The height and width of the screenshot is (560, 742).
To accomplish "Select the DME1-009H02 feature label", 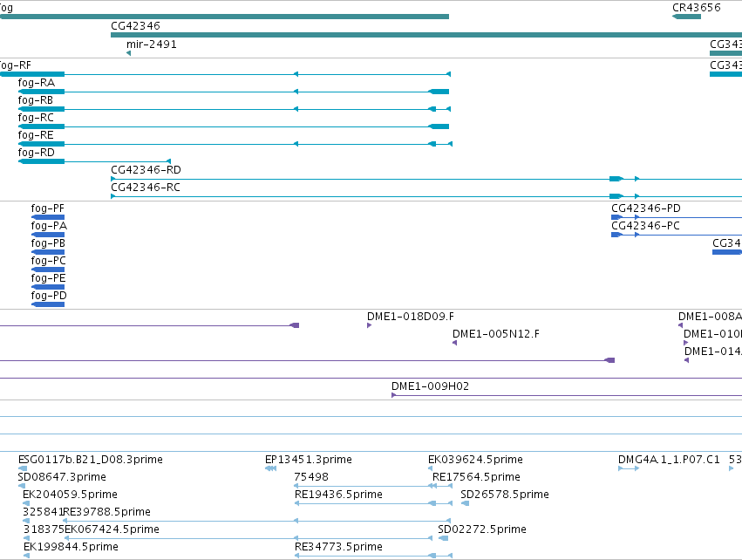I will click(430, 386).
